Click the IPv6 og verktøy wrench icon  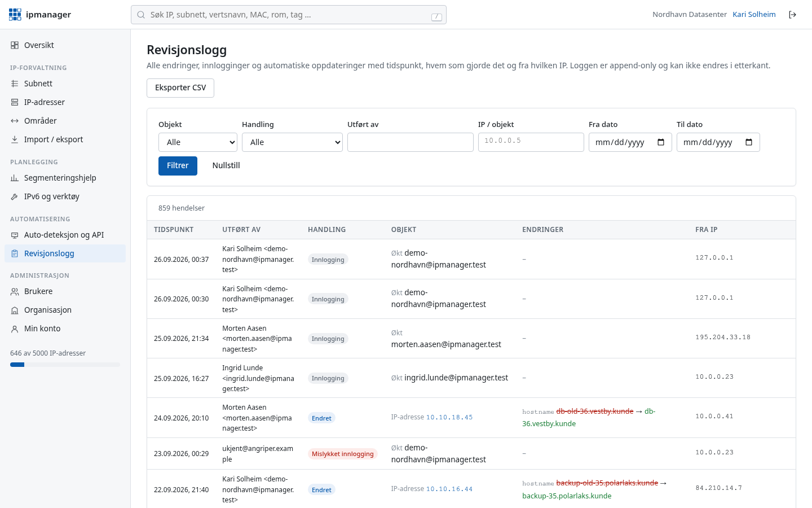coord(15,196)
